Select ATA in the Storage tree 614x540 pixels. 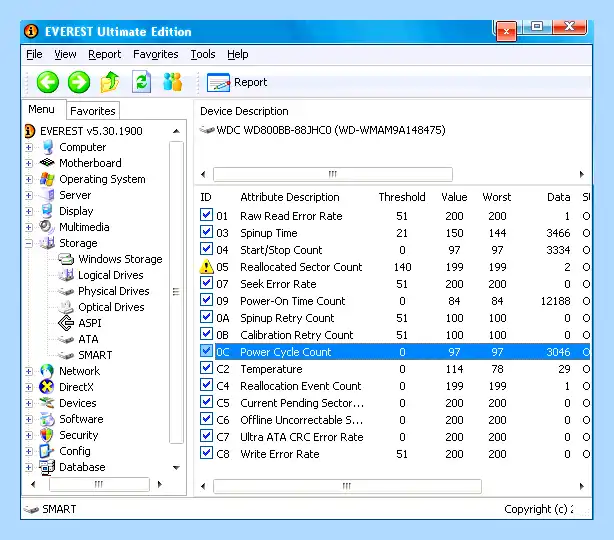pos(88,339)
